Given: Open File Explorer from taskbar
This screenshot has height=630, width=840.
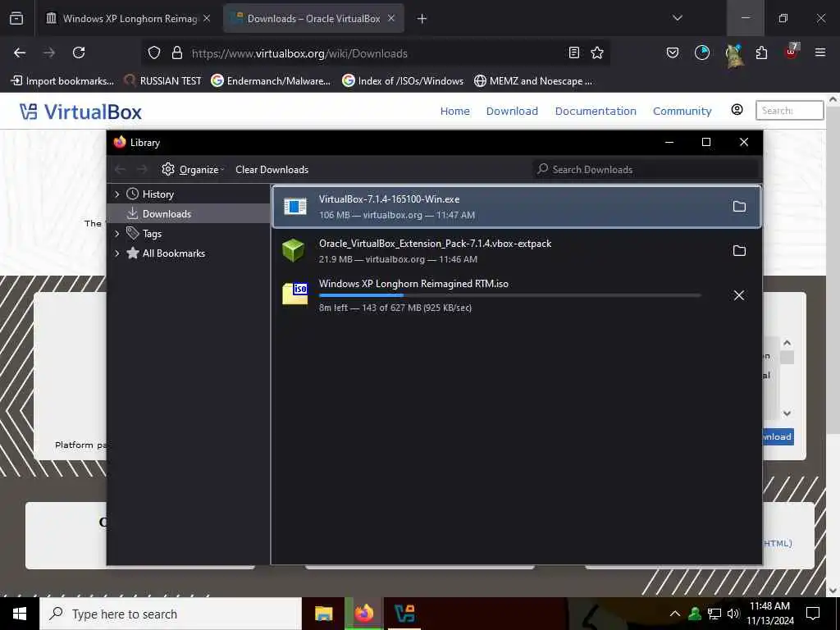Looking at the screenshot, I should tap(323, 614).
